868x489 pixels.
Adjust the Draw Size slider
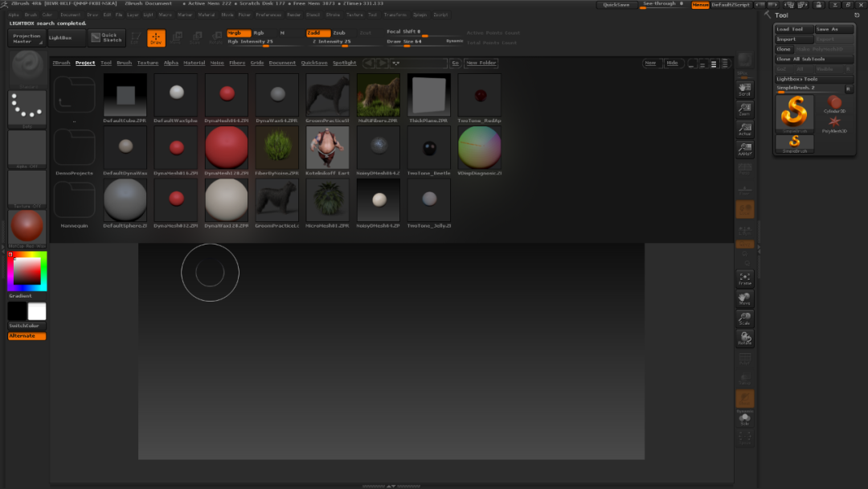pos(424,42)
